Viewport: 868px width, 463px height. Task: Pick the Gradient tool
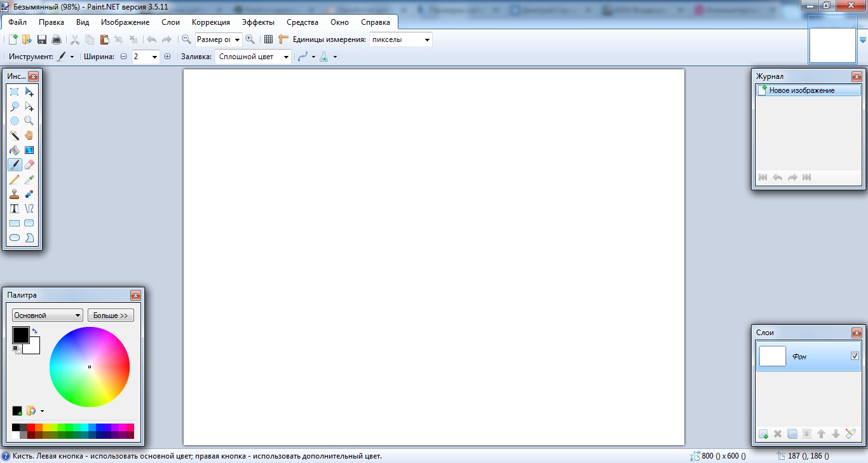coord(29,150)
